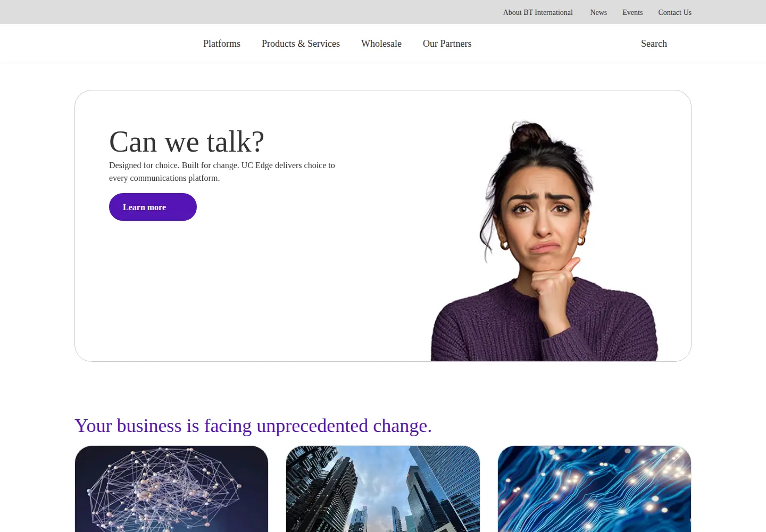Open the blue fiber optics image card
Screen dimensions: 766x532
click(594, 489)
